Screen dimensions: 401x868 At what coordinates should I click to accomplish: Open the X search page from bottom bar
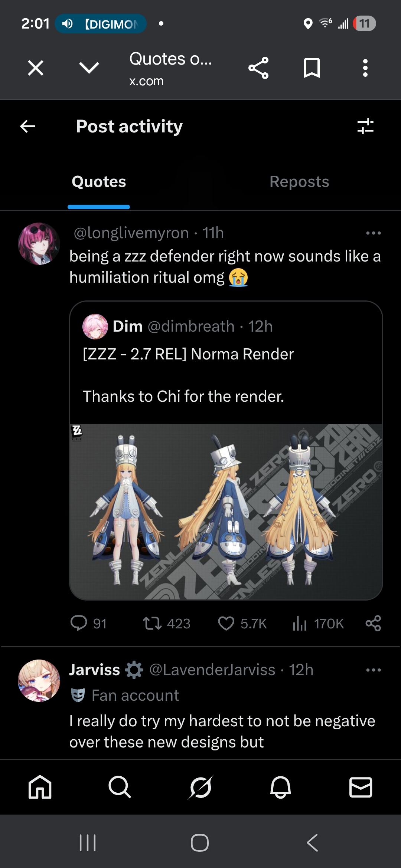[x=120, y=787]
